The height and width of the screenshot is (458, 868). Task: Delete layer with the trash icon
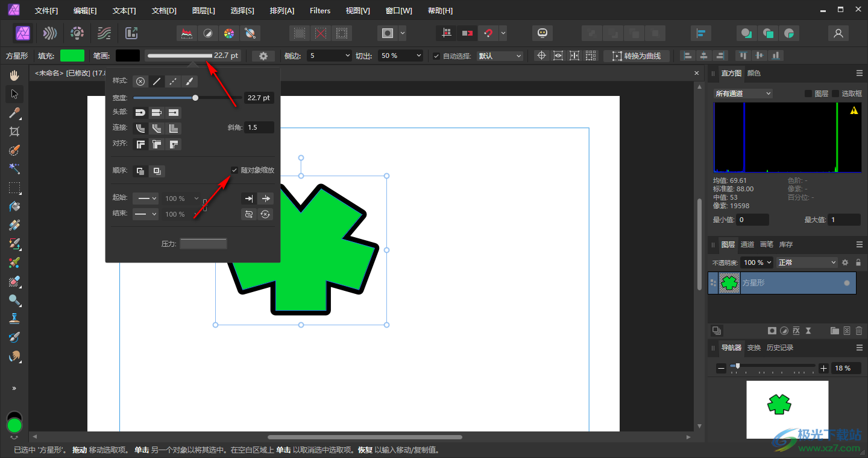click(x=858, y=331)
